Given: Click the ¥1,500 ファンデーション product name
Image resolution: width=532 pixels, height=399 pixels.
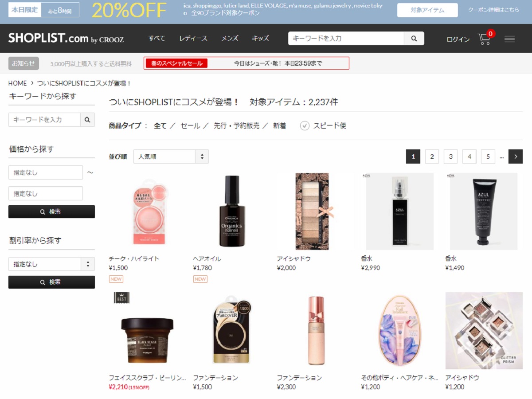Looking at the screenshot, I should point(215,378).
